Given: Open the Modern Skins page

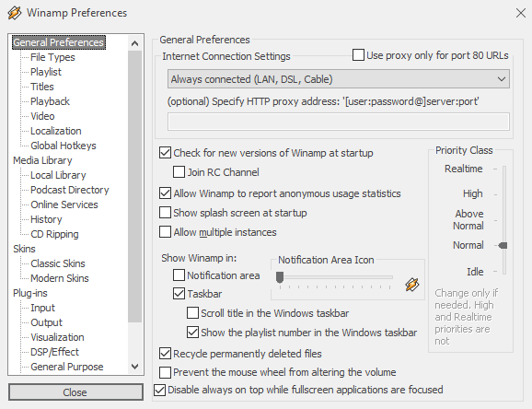Looking at the screenshot, I should (60, 278).
